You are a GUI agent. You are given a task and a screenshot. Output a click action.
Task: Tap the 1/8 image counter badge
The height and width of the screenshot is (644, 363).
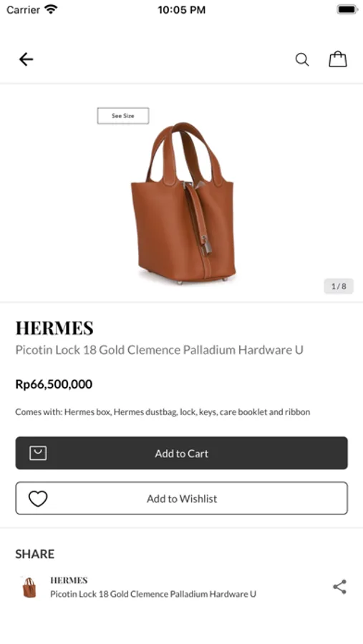coord(339,286)
